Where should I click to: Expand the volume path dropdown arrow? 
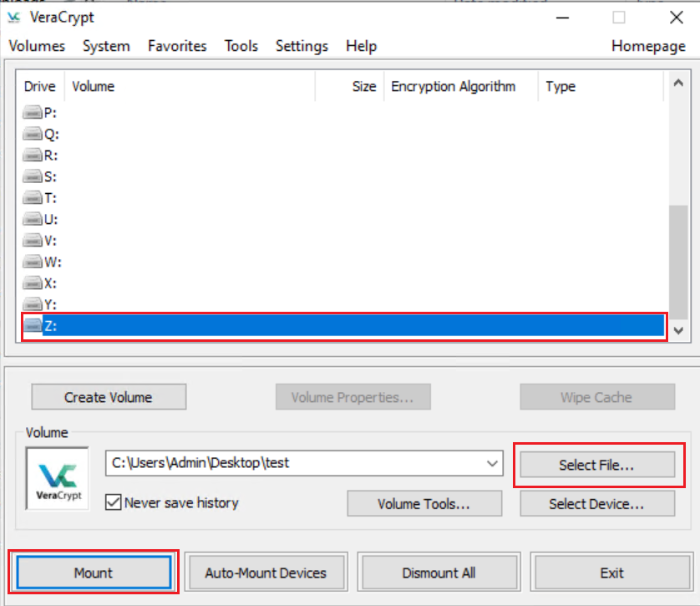tap(492, 462)
